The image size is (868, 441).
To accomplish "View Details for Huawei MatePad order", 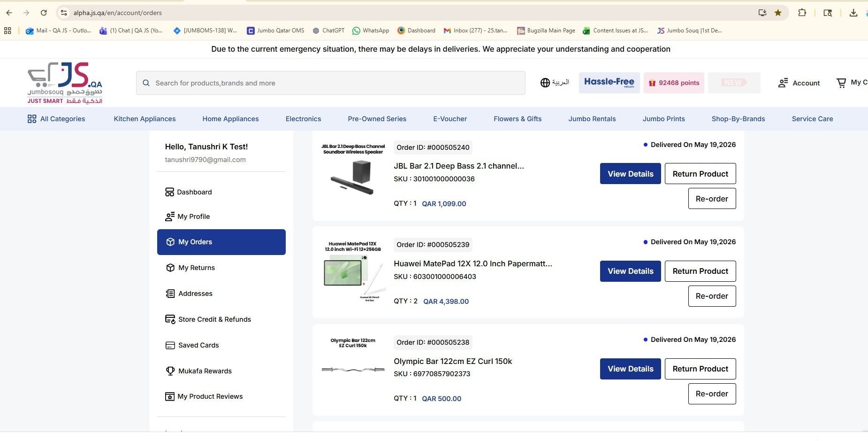I will [630, 271].
